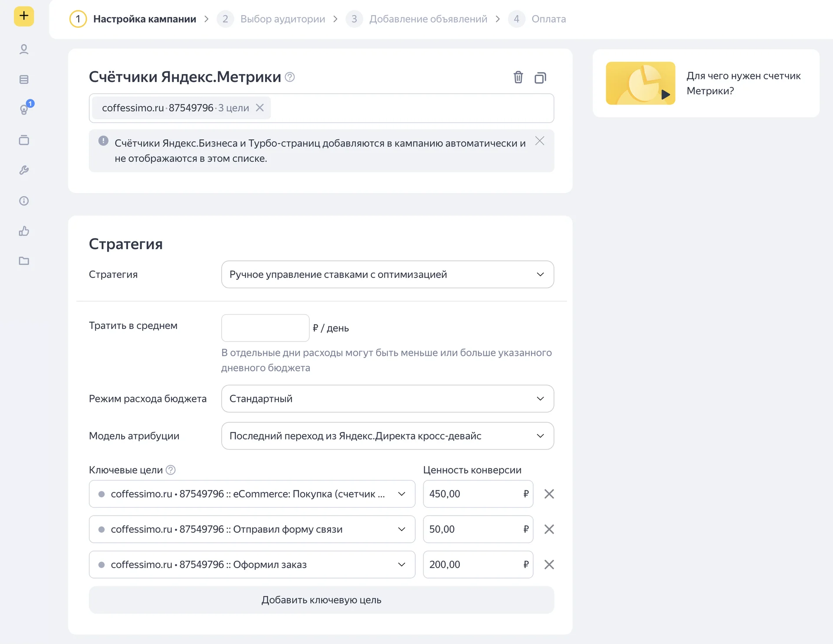Go to step 2 Выбор аудитории

coord(271,19)
